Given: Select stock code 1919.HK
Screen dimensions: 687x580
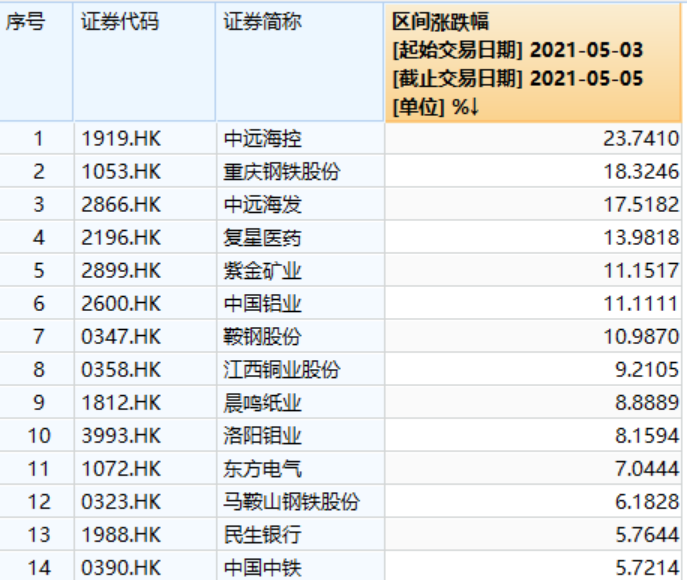Looking at the screenshot, I should click(x=121, y=139).
